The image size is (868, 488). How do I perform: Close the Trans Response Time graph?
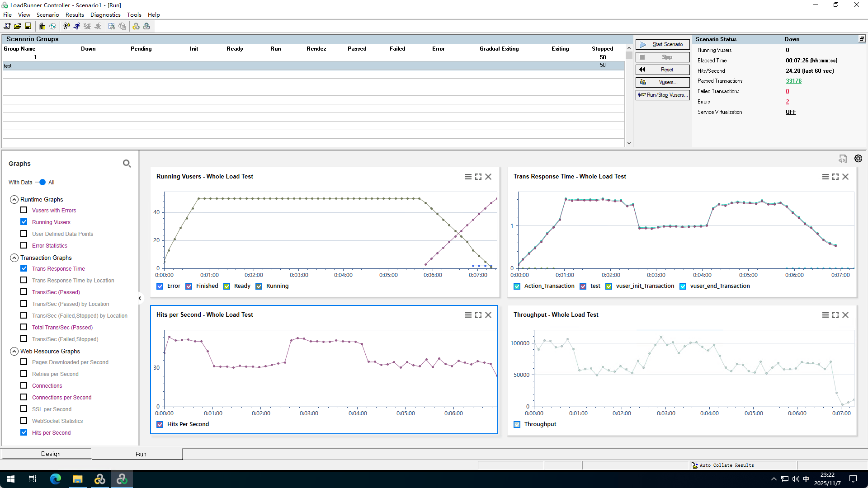[845, 177]
